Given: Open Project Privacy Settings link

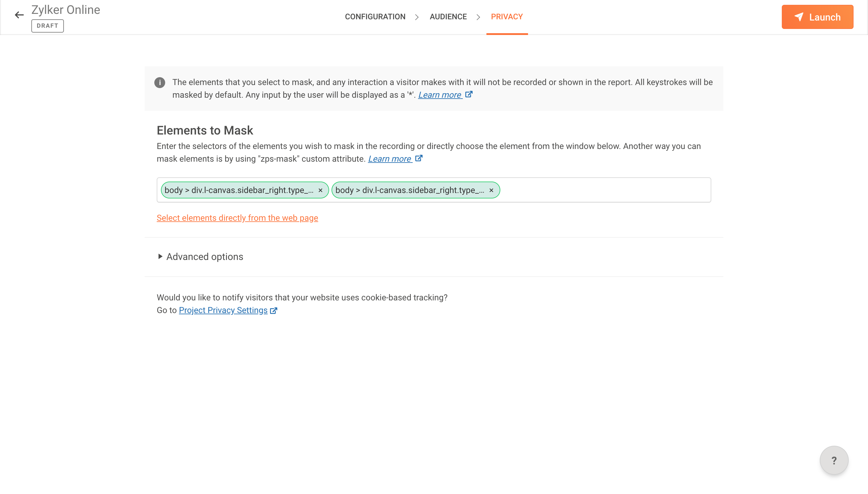Looking at the screenshot, I should 223,310.
